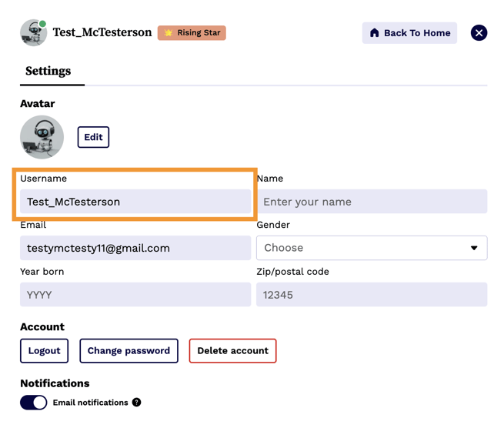
Task: Focus the Username field with Test_McTesterson
Action: point(135,202)
